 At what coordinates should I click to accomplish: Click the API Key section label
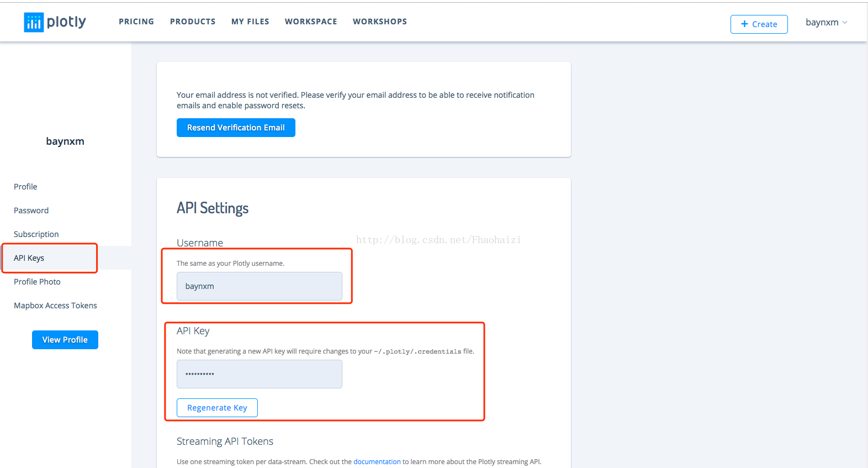[x=193, y=331]
